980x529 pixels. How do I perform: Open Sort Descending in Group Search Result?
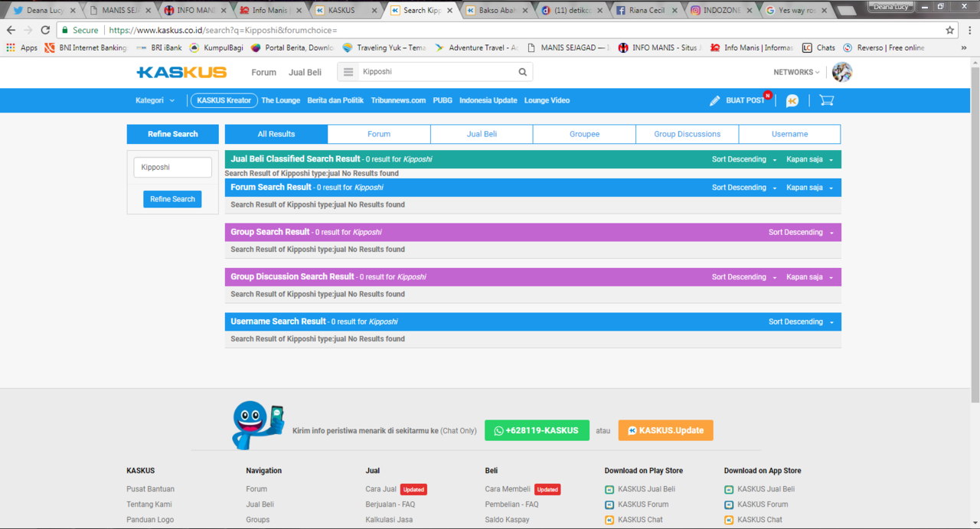pyautogui.click(x=801, y=232)
